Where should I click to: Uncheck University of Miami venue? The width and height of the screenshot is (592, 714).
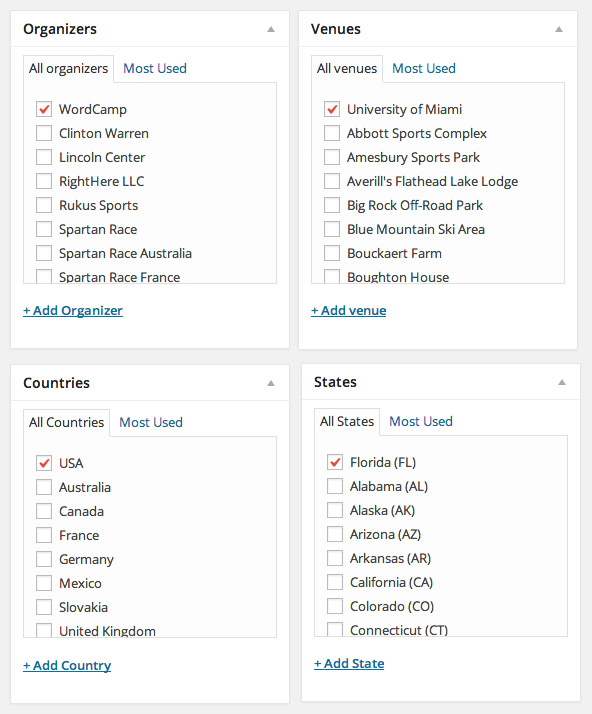(332, 109)
